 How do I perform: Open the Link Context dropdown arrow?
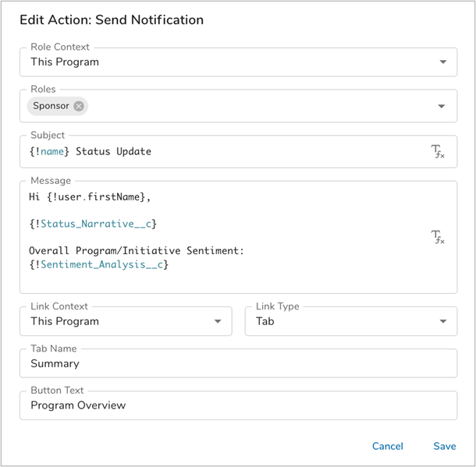[x=218, y=321]
